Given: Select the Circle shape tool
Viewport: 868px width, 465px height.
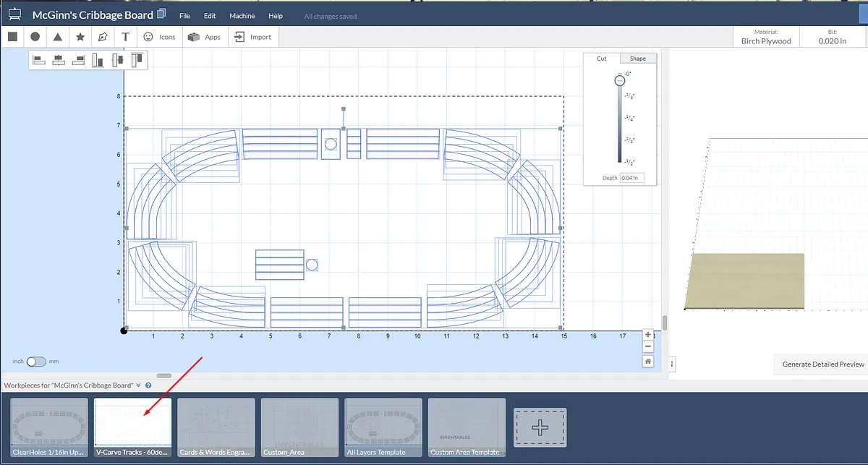Looking at the screenshot, I should [35, 37].
